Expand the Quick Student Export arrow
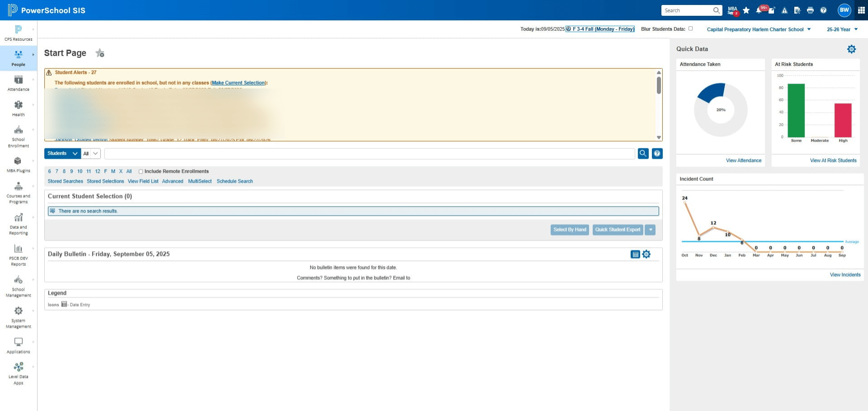The width and height of the screenshot is (868, 411). 650,229
